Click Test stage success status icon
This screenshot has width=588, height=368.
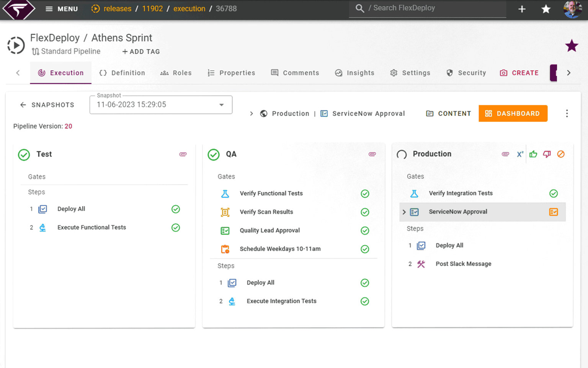pyautogui.click(x=24, y=155)
